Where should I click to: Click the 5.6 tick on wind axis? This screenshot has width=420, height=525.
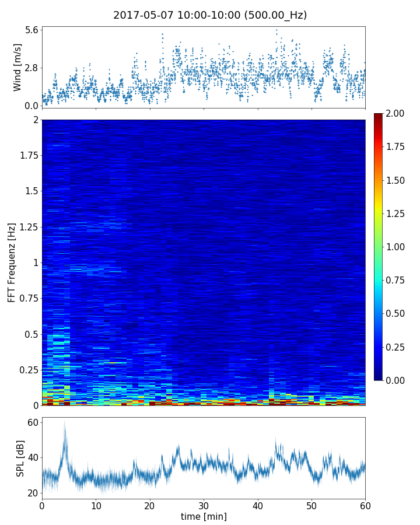coord(32,30)
